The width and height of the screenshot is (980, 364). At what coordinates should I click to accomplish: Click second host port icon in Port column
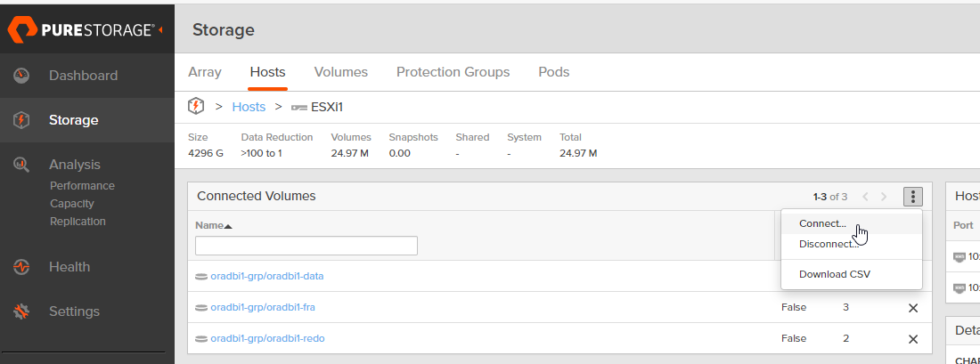pyautogui.click(x=960, y=287)
